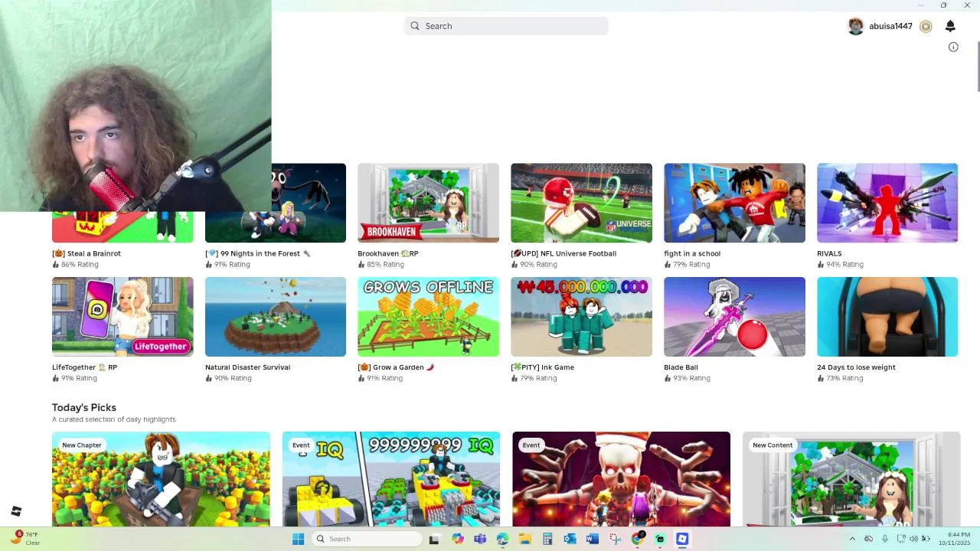Viewport: 980px width, 551px height.
Task: Open the weather widget showing 76°F
Action: (x=24, y=539)
